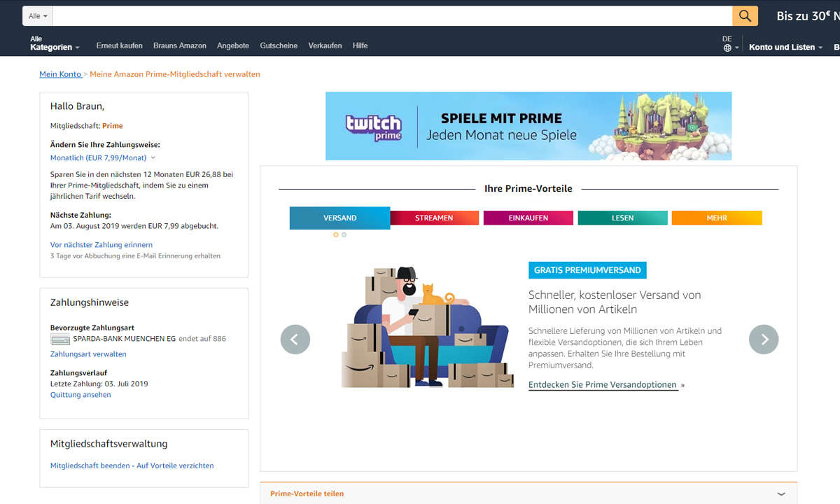The width and height of the screenshot is (840, 504).
Task: Open the Twitch Prime banner
Action: [528, 126]
